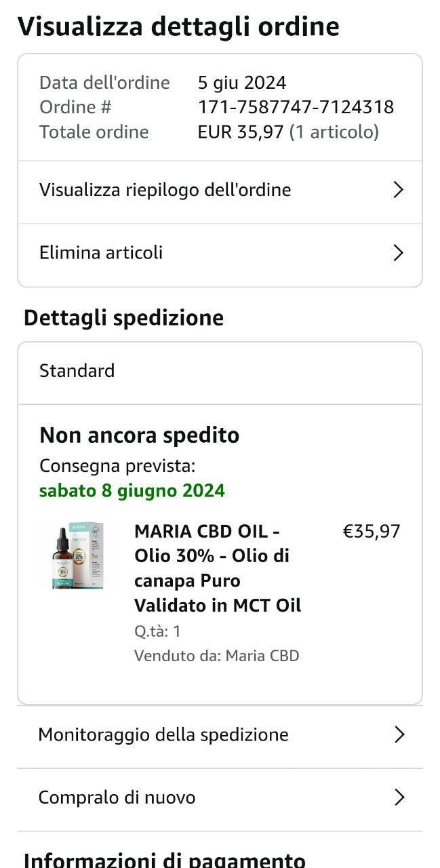Tap the arrow beside Compralo di nuovo

click(399, 797)
